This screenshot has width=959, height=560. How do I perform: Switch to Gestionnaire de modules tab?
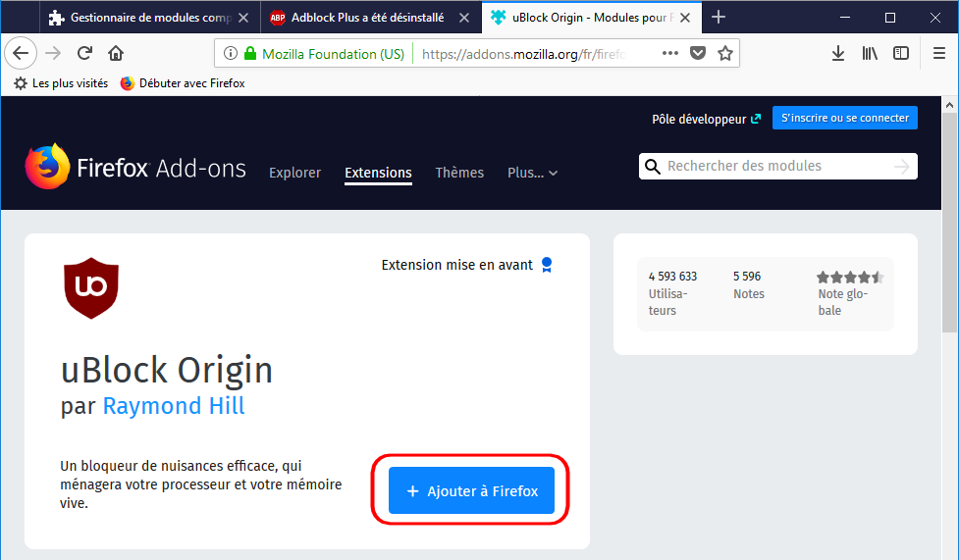pyautogui.click(x=150, y=17)
